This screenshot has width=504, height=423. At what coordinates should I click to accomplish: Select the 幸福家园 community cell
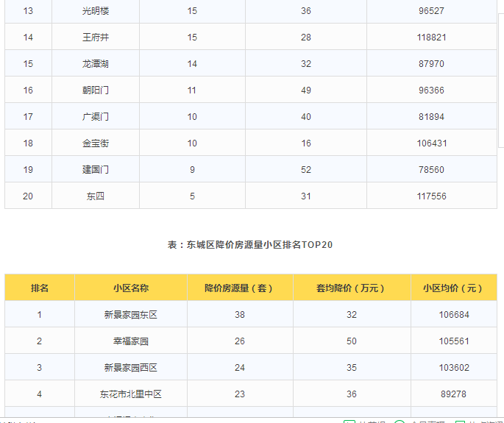click(x=131, y=341)
